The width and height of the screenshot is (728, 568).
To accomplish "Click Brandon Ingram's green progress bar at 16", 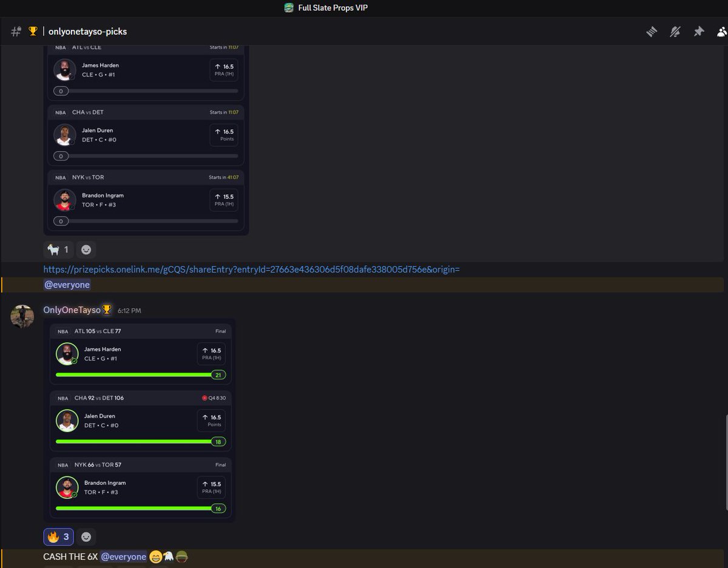I will 141,509.
